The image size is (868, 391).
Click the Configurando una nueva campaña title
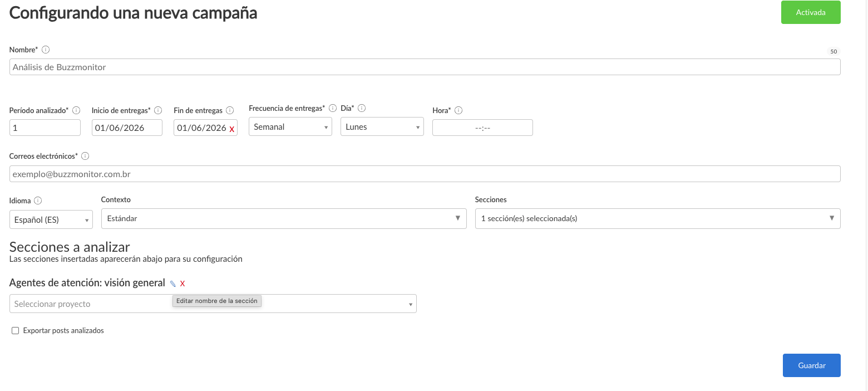[133, 13]
